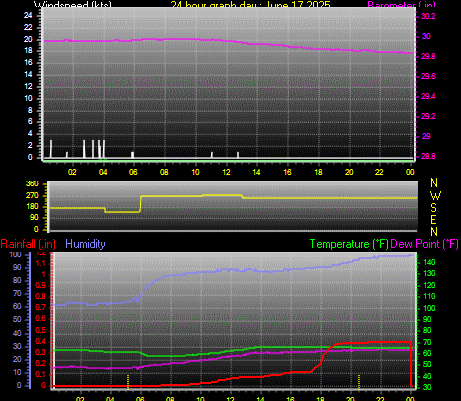Click 270 on the wind direction axis
The width and height of the screenshot is (461, 401).
[x=32, y=195]
